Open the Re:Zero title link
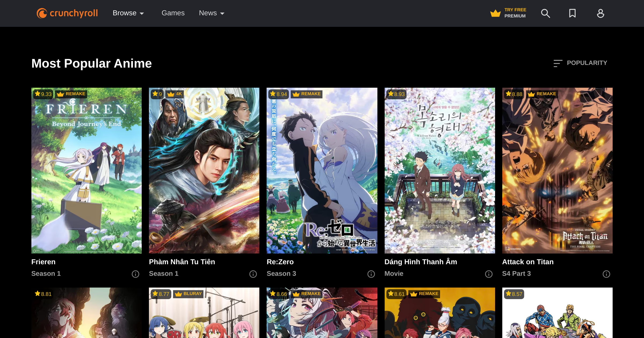This screenshot has width=644, height=338. coord(280,262)
